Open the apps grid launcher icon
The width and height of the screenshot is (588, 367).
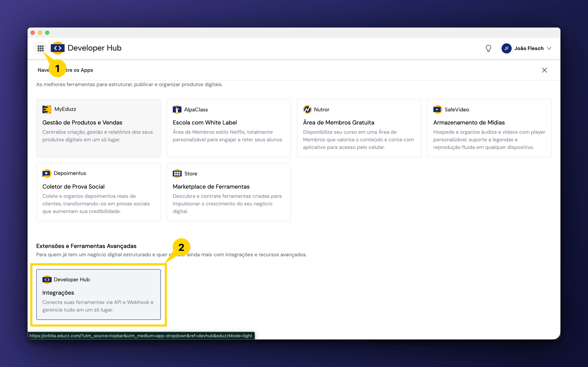coord(41,48)
